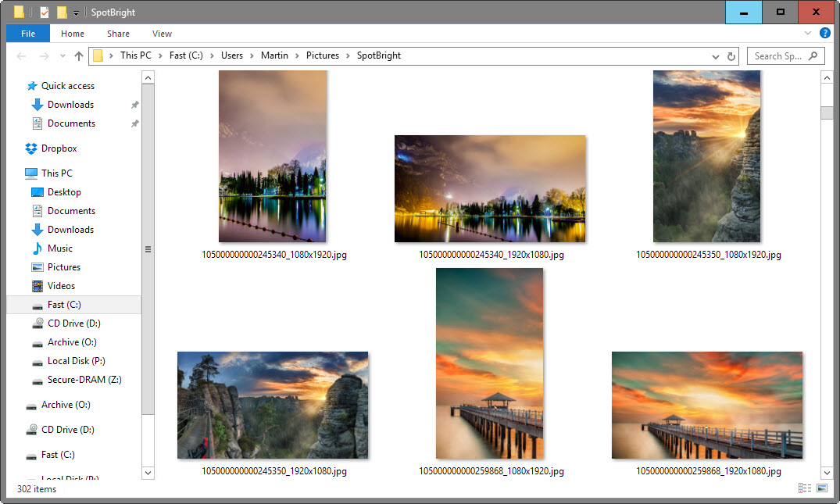Open Help with the question mark icon
This screenshot has height=504, width=840.
click(x=825, y=33)
